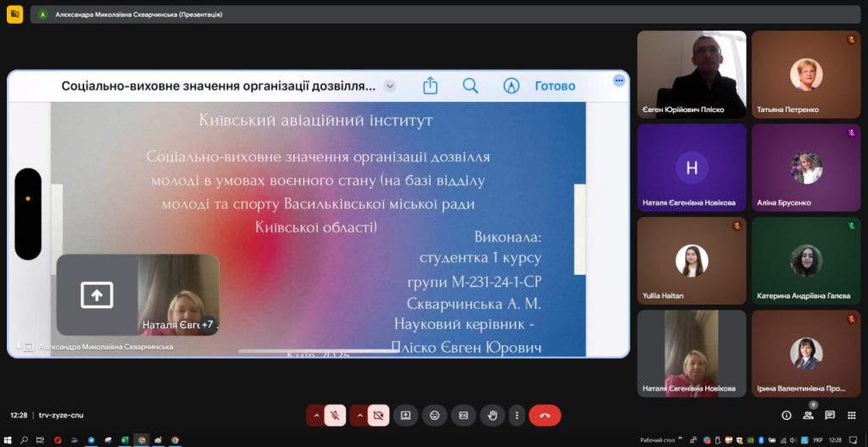Toggle closed captions in the call
868x447 pixels.
click(463, 416)
